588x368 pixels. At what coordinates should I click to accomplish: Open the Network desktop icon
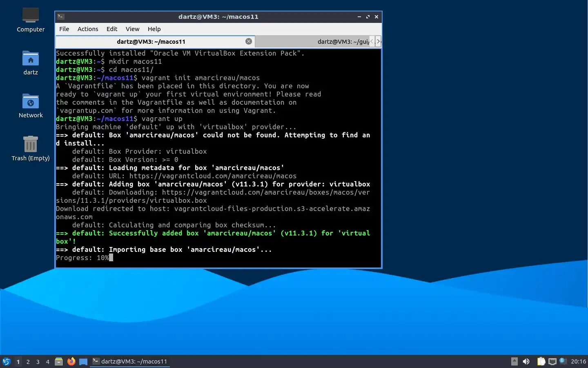31,106
